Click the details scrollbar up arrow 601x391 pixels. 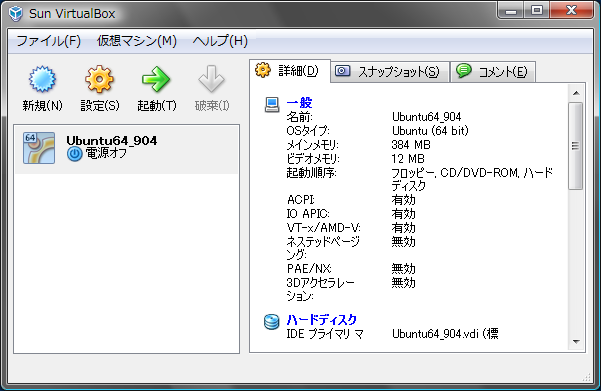576,93
